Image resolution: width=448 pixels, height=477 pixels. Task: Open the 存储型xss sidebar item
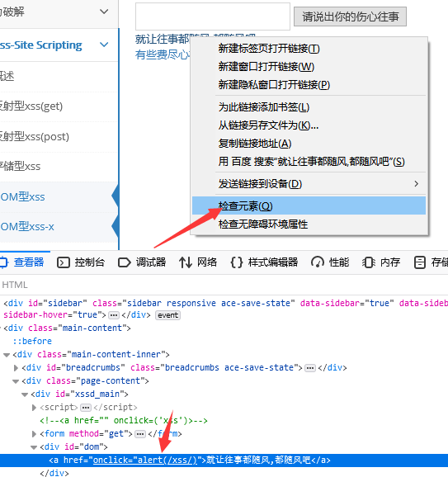(x=59, y=167)
